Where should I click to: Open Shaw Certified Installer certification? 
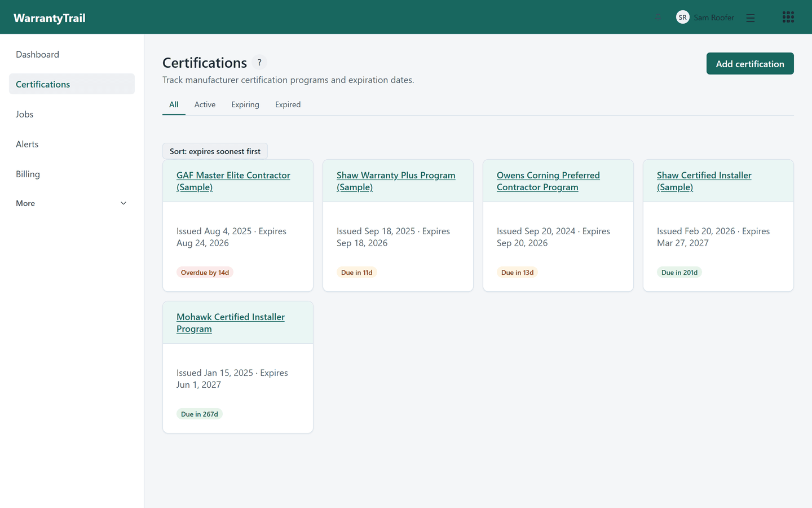[x=704, y=181]
